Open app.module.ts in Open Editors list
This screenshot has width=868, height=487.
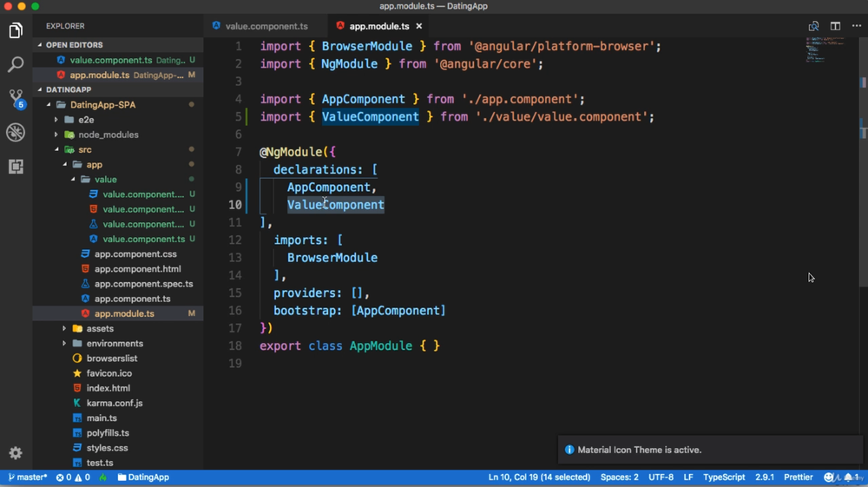118,75
